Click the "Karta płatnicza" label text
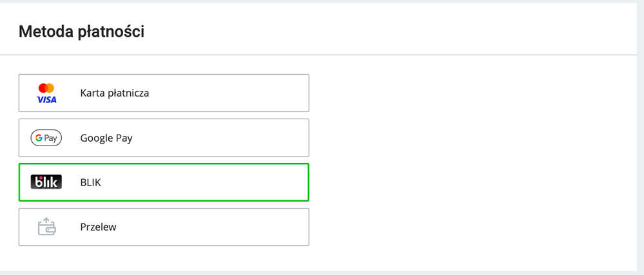This screenshot has height=275, width=644. coord(115,93)
